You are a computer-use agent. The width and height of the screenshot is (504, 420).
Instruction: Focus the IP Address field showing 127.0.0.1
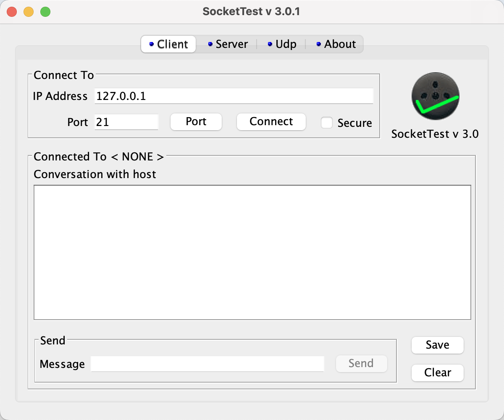pos(234,96)
